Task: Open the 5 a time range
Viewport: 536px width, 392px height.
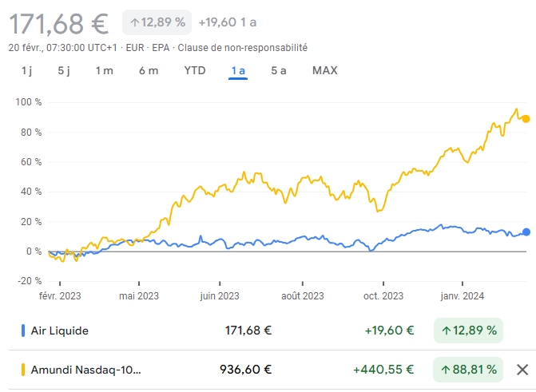Action: (279, 70)
